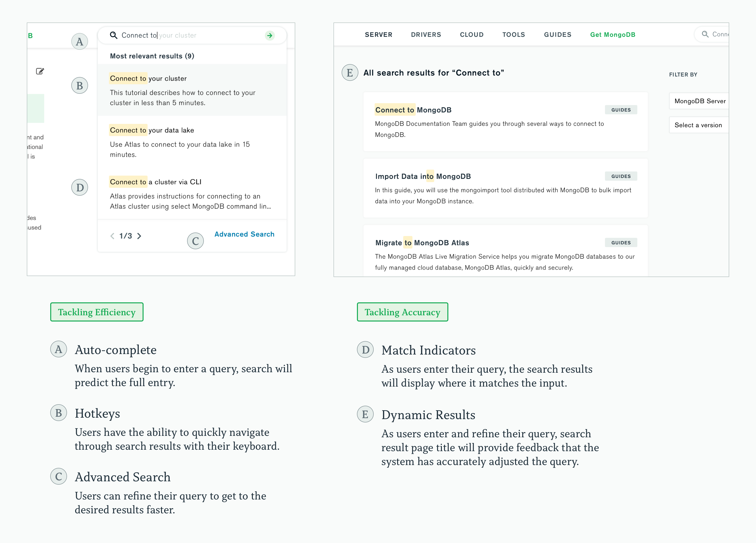
Task: Click the Get MongoDB link
Action: click(612, 35)
